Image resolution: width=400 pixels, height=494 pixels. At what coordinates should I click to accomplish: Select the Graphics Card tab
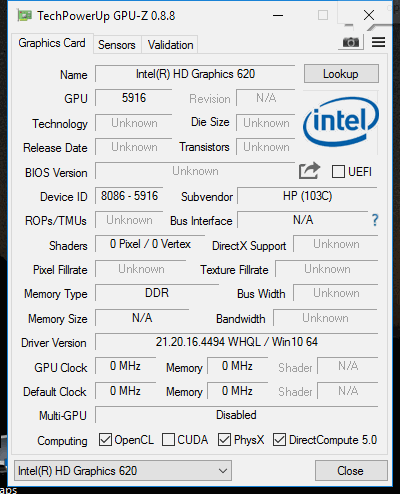click(52, 43)
